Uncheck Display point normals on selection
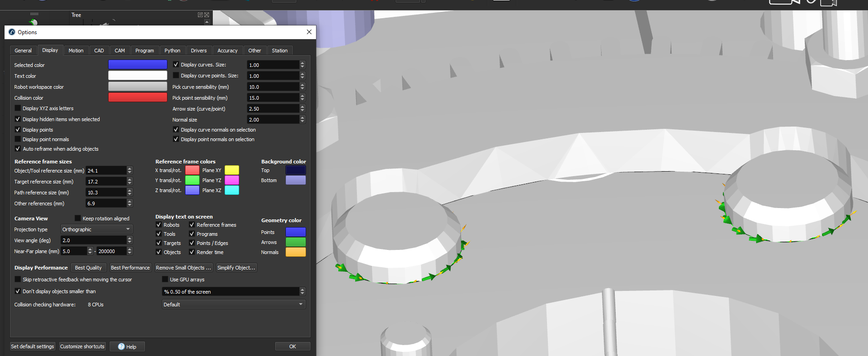This screenshot has height=356, width=868. [x=176, y=139]
